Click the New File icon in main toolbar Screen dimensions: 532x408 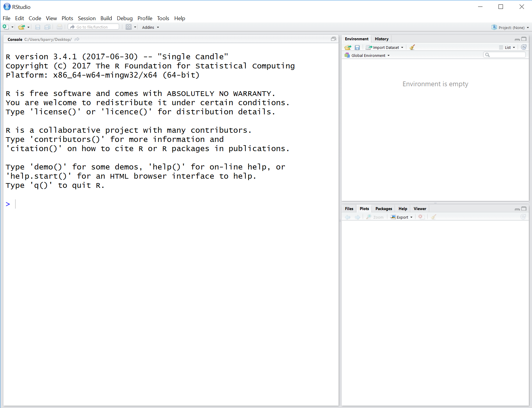6,27
